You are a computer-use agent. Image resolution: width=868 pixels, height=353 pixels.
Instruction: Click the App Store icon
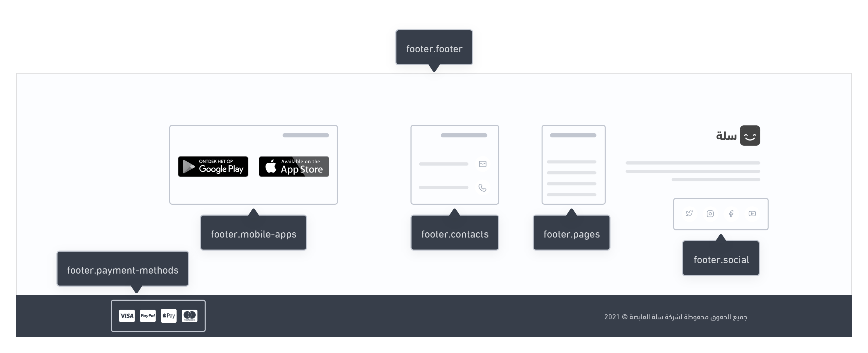tap(293, 166)
